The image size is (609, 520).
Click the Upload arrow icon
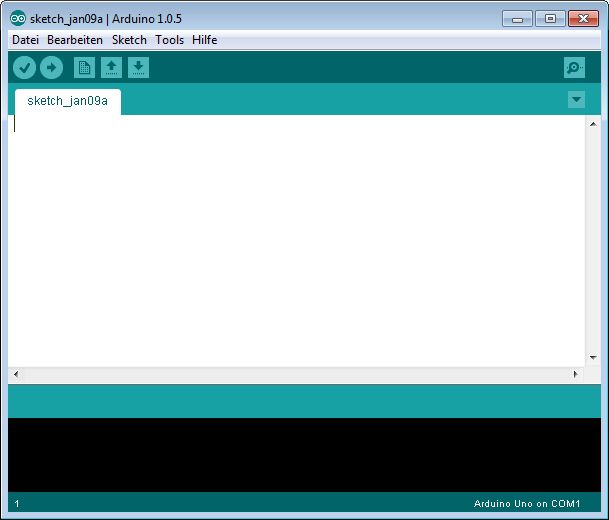51,68
